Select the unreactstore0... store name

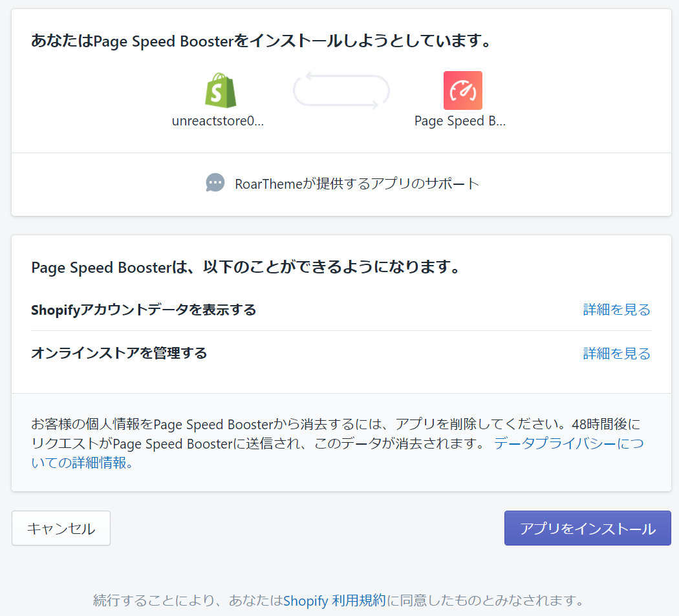click(x=218, y=121)
